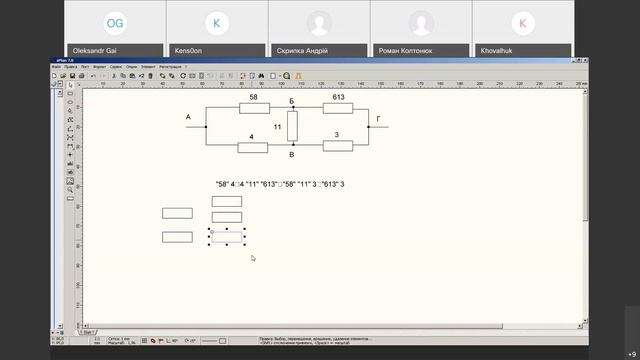This screenshot has width=640, height=360.
Task: Select Kens0on participant tile
Action: click(217, 29)
